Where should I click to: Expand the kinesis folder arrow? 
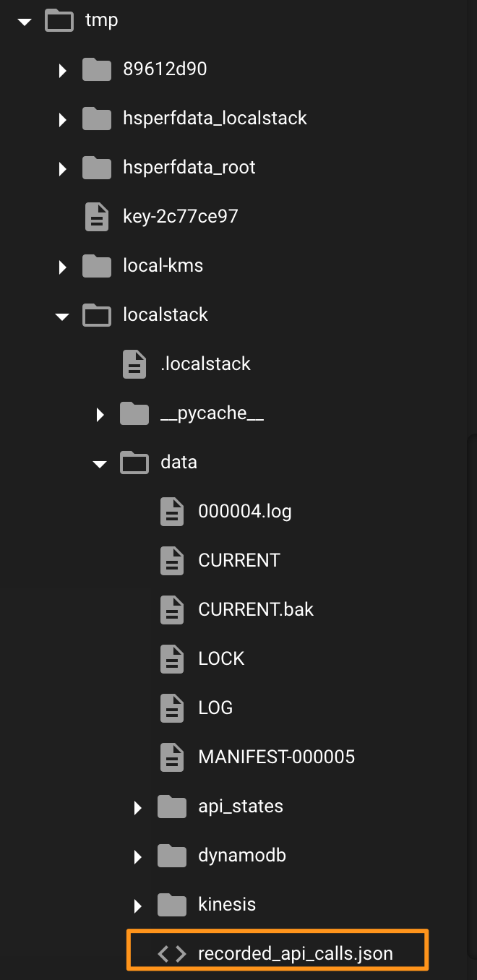pos(138,906)
